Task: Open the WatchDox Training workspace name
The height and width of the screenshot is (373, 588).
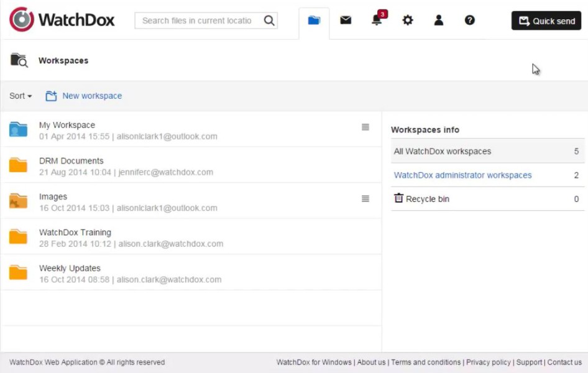Action: pos(75,233)
